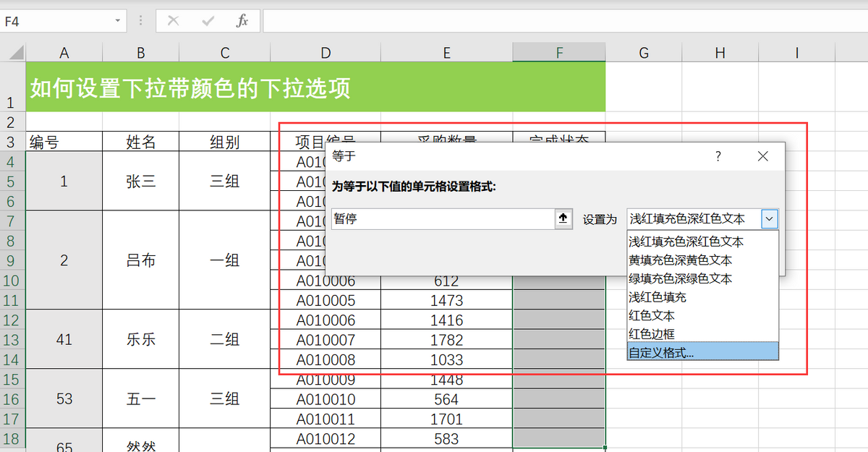
Task: Click the cell with value 1701
Action: (x=446, y=418)
